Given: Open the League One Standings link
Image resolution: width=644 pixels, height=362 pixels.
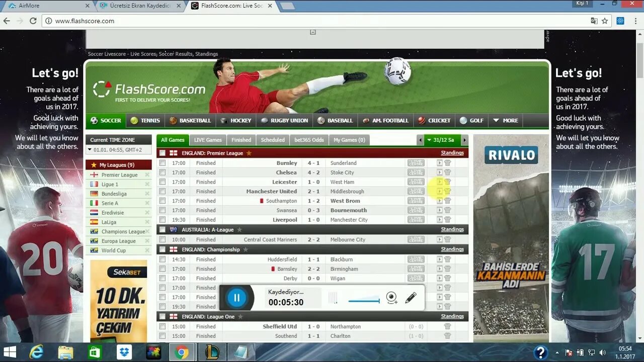Looking at the screenshot, I should pos(452,316).
